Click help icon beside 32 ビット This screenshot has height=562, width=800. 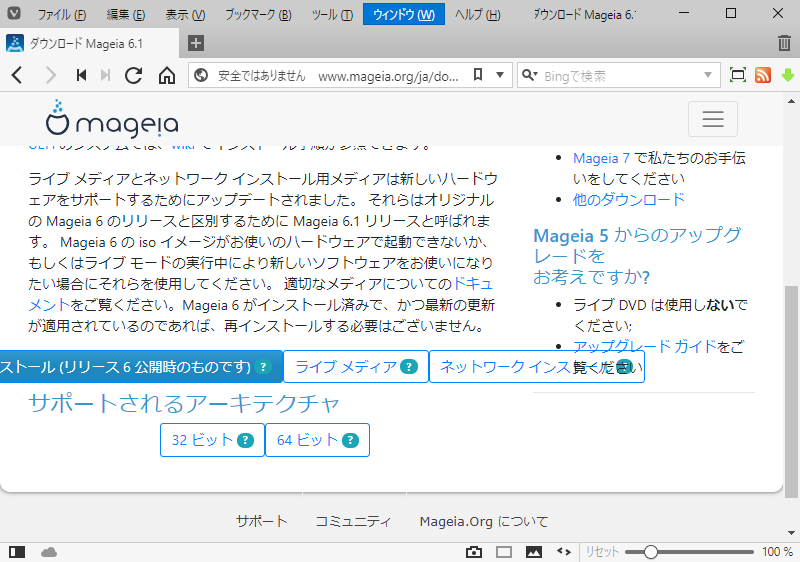[245, 440]
